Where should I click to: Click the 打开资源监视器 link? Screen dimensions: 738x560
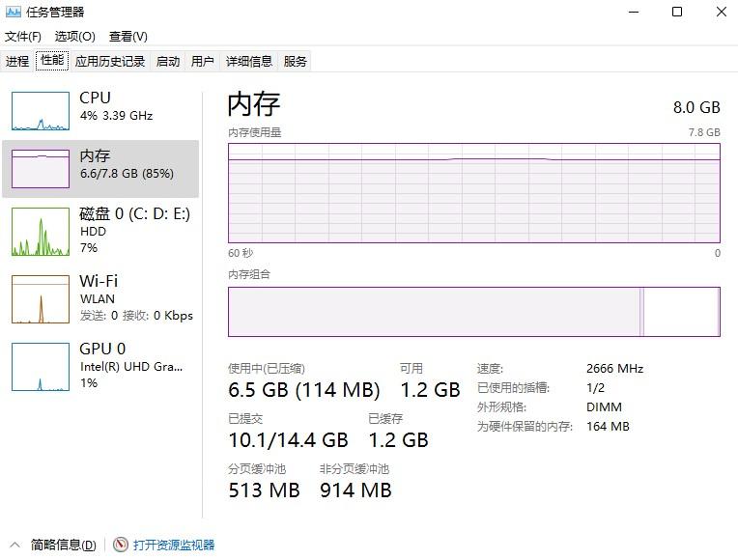tap(174, 545)
